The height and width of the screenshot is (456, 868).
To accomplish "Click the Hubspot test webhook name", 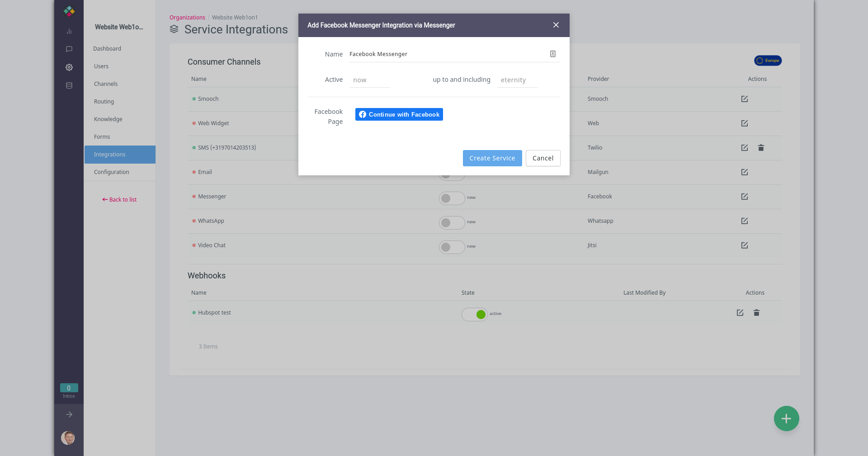I will point(214,313).
